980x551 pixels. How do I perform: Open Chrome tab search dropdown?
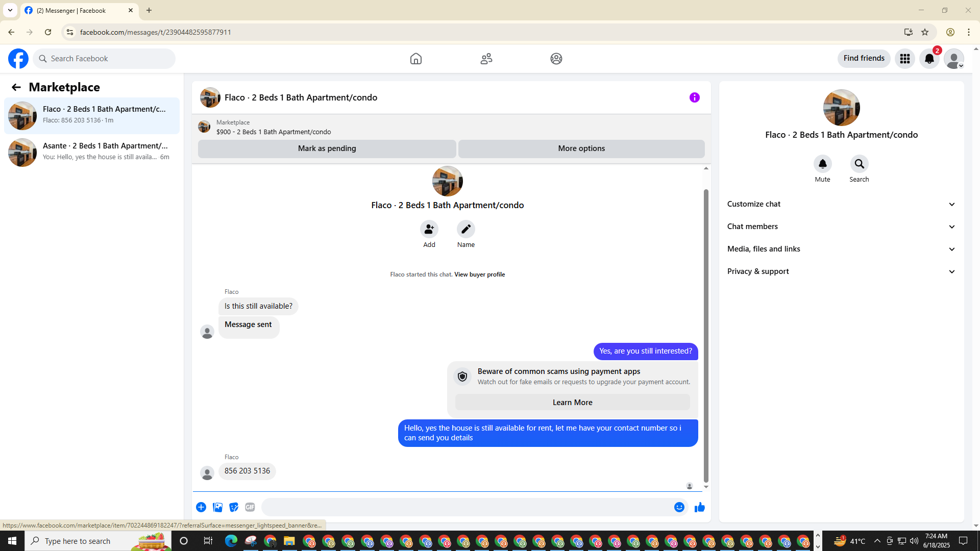pyautogui.click(x=10, y=10)
